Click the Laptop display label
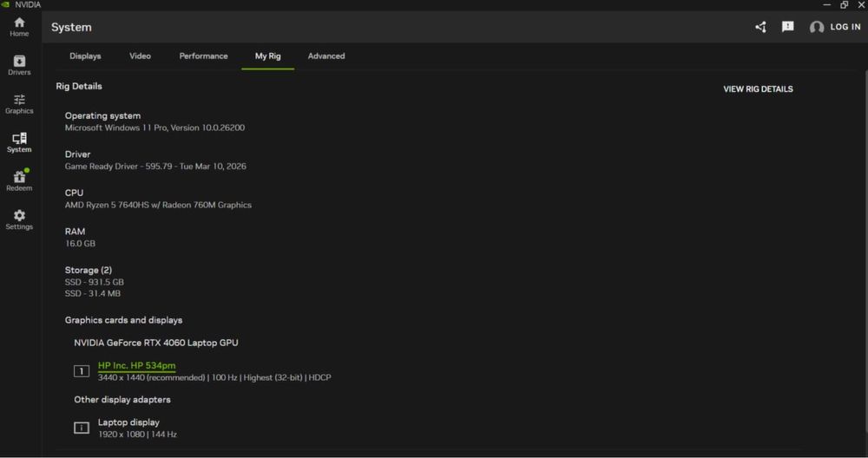The height and width of the screenshot is (458, 868). coord(128,422)
